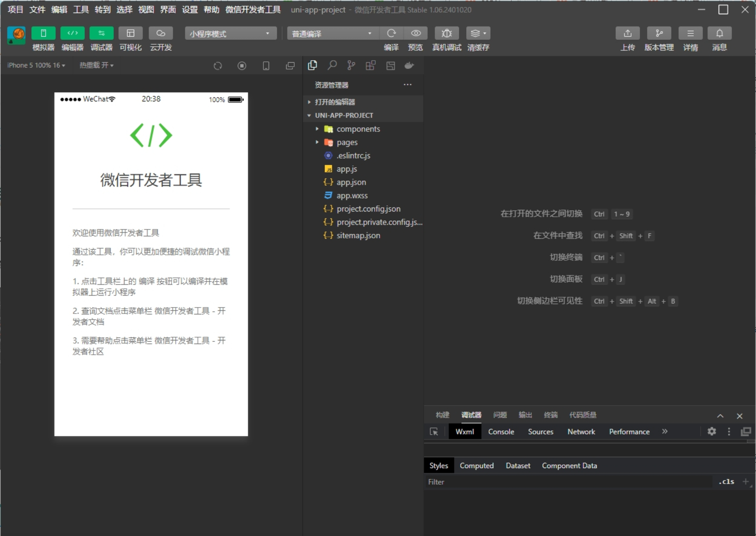The height and width of the screenshot is (536, 756).
Task: Toggle the Debugger panel button
Action: (101, 33)
